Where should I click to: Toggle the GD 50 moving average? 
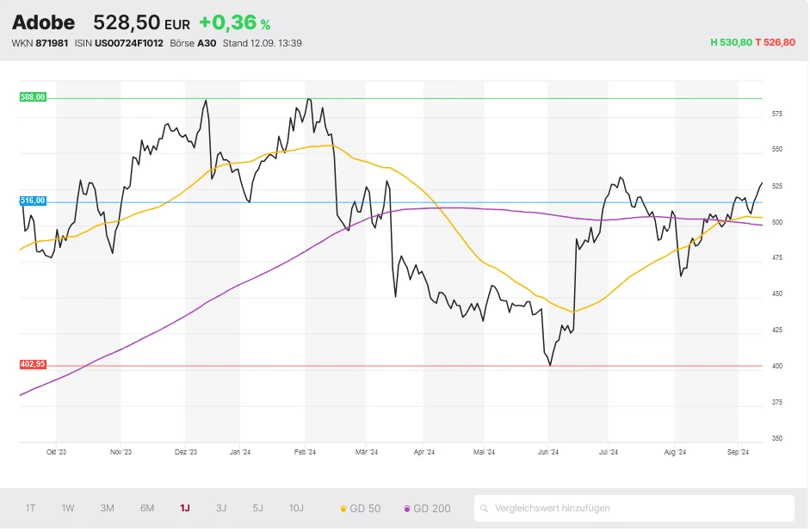pyautogui.click(x=361, y=509)
